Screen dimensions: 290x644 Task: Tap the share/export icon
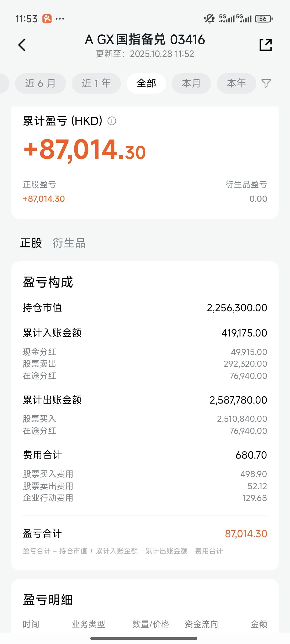pyautogui.click(x=266, y=45)
